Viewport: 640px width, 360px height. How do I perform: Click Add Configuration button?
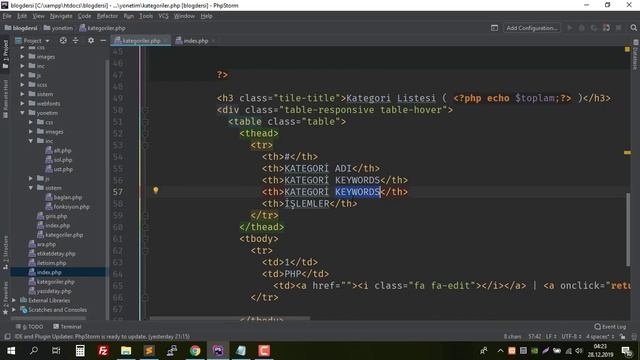[532, 28]
